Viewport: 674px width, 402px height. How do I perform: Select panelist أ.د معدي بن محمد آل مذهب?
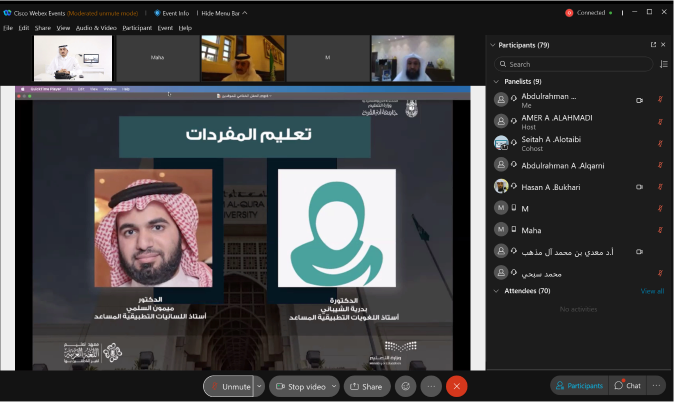[x=579, y=252]
